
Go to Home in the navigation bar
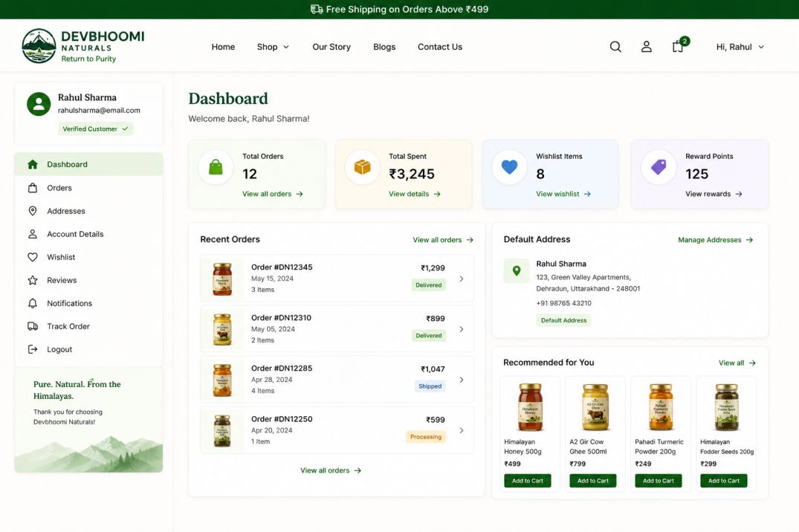(223, 47)
